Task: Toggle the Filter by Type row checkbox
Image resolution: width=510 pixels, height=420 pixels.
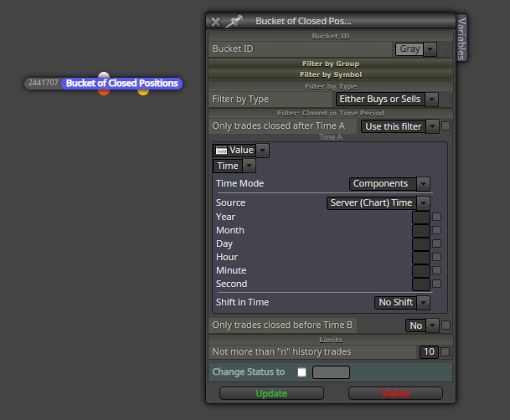Action: point(446,99)
